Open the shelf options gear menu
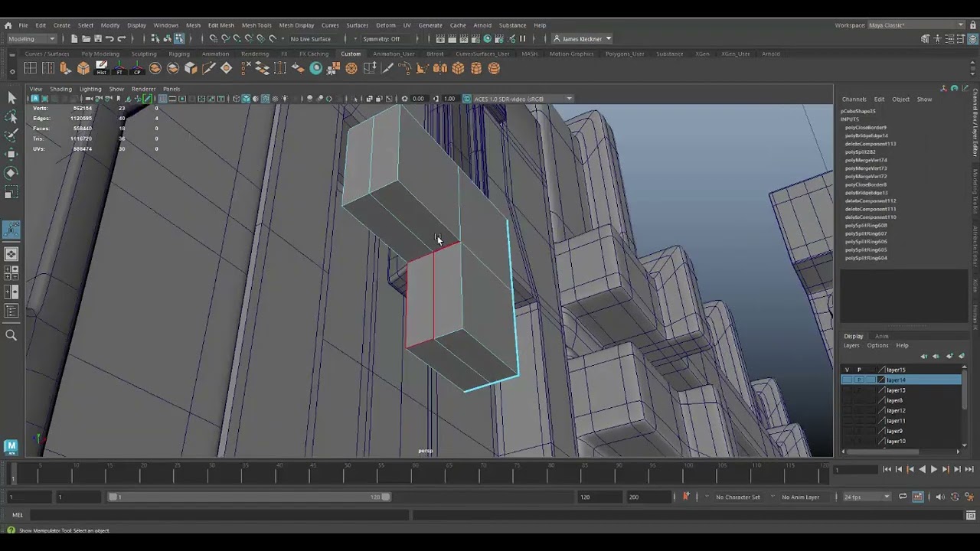The width and height of the screenshot is (980, 551). click(x=11, y=71)
